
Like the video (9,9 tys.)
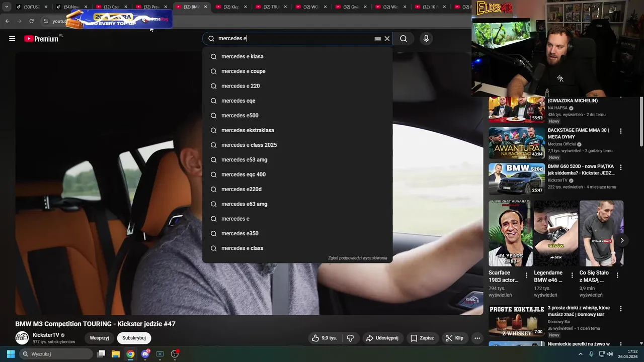click(325, 338)
